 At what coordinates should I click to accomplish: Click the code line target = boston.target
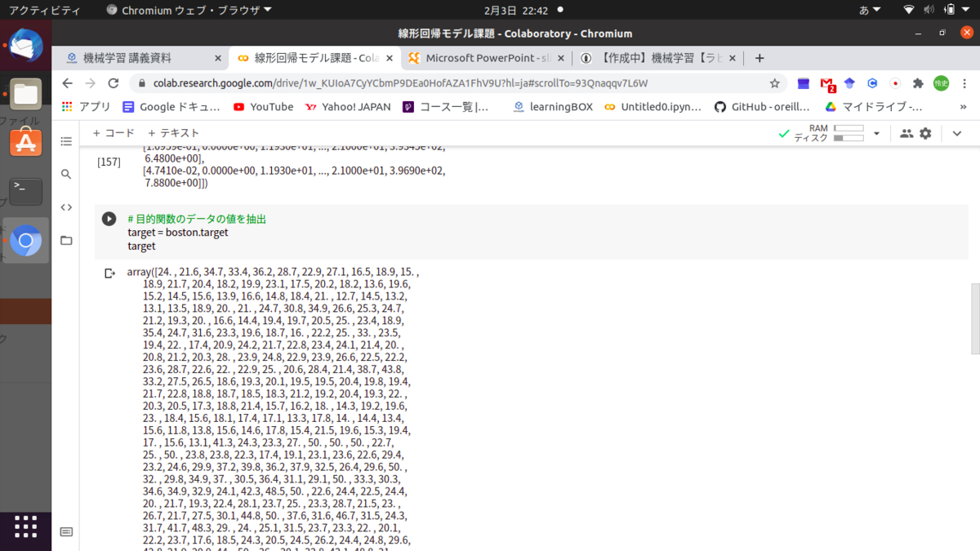(x=178, y=233)
